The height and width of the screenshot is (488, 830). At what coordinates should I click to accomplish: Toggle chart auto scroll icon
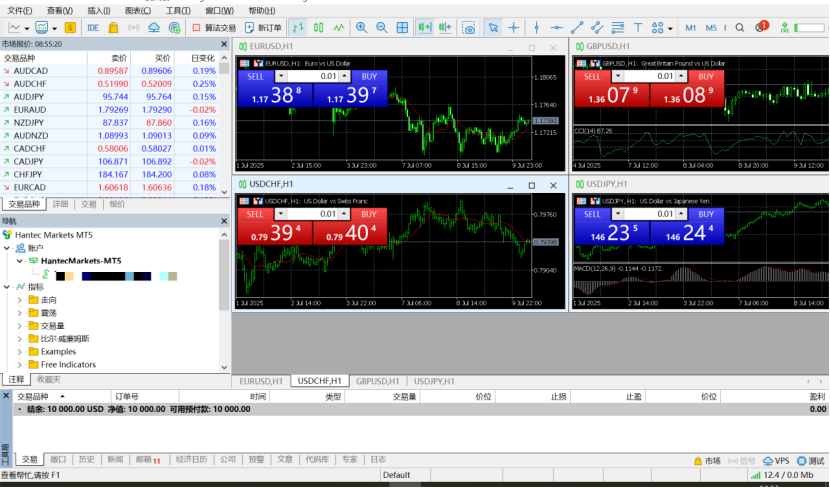point(425,28)
